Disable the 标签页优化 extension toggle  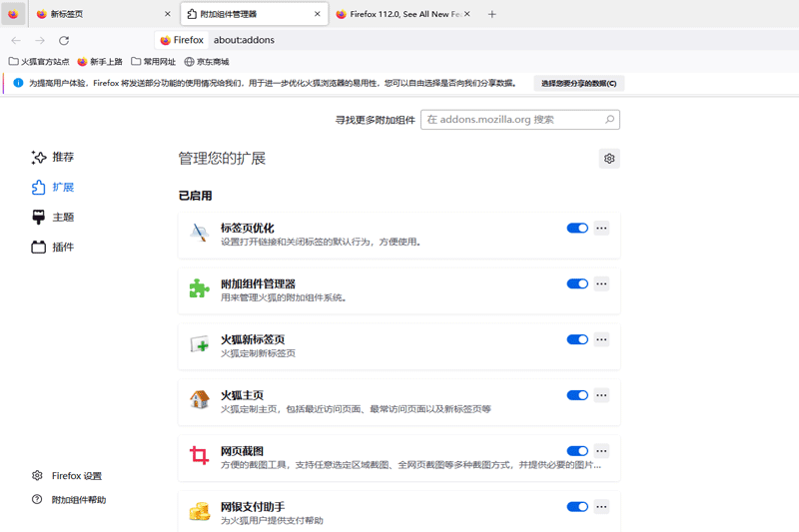577,228
